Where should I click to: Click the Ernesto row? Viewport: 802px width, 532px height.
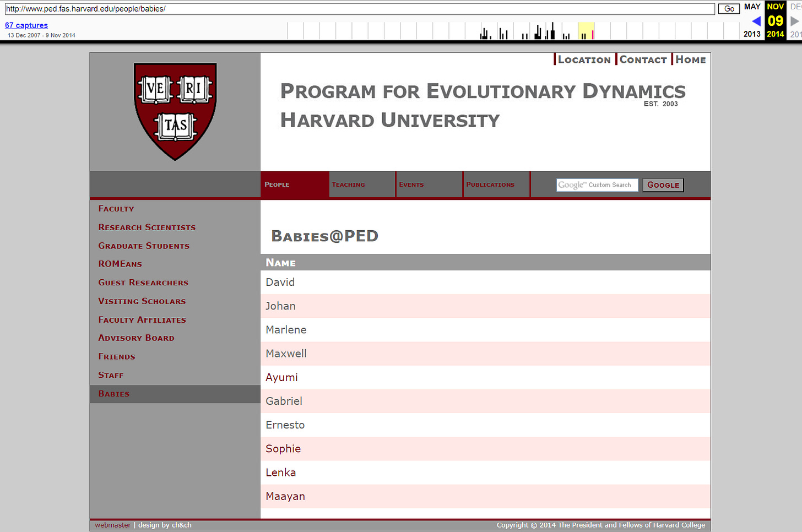click(x=485, y=425)
